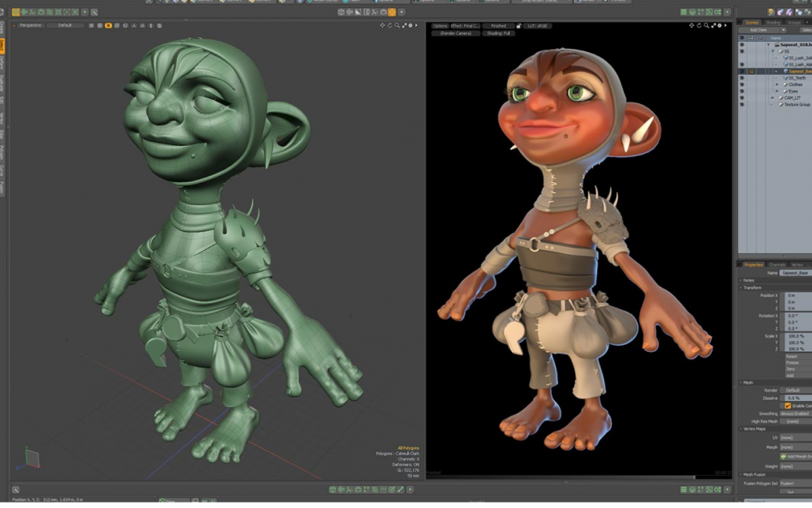The width and height of the screenshot is (812, 508).
Task: Click the Options button above the render preview
Action: [x=440, y=25]
